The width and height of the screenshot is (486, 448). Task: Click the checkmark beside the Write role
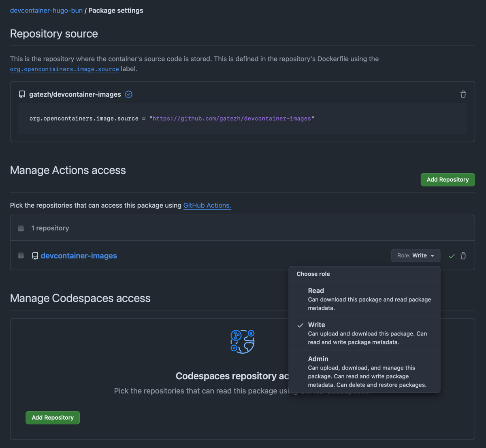click(300, 325)
